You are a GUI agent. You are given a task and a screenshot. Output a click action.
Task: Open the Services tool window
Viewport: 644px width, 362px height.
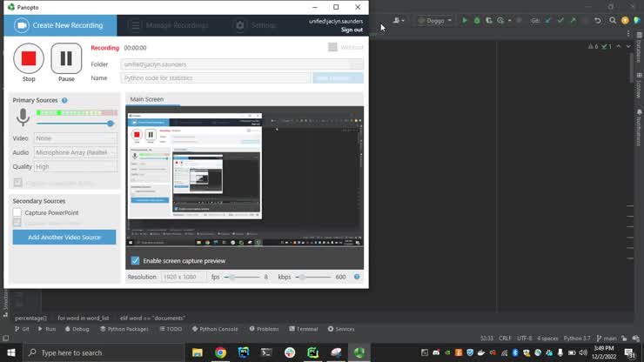(341, 329)
